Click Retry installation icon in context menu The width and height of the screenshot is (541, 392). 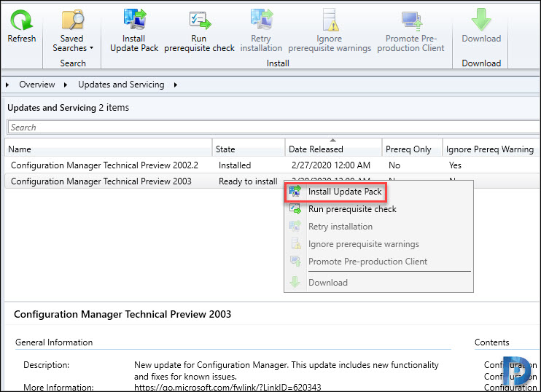(x=295, y=227)
